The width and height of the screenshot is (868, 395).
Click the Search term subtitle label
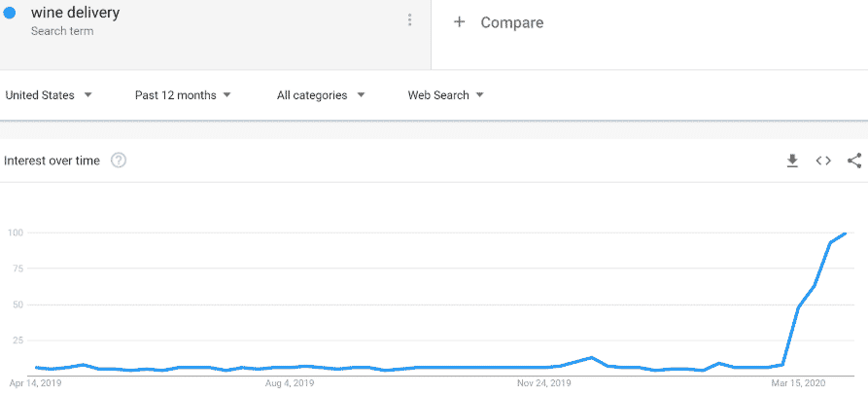click(62, 31)
